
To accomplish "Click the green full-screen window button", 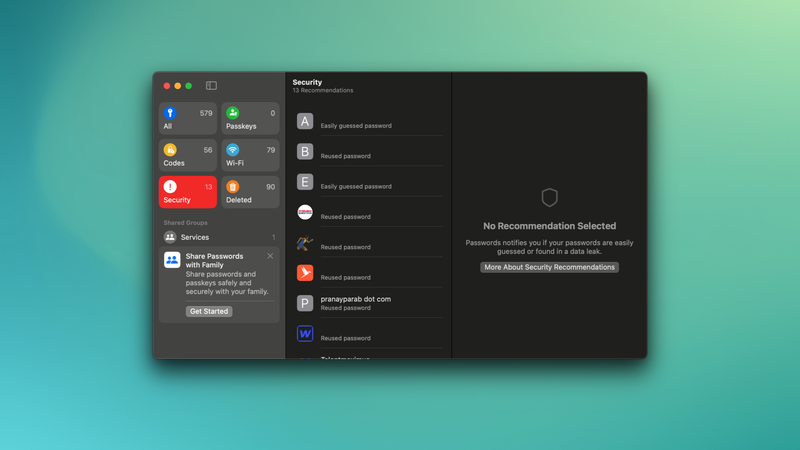I will pyautogui.click(x=189, y=86).
